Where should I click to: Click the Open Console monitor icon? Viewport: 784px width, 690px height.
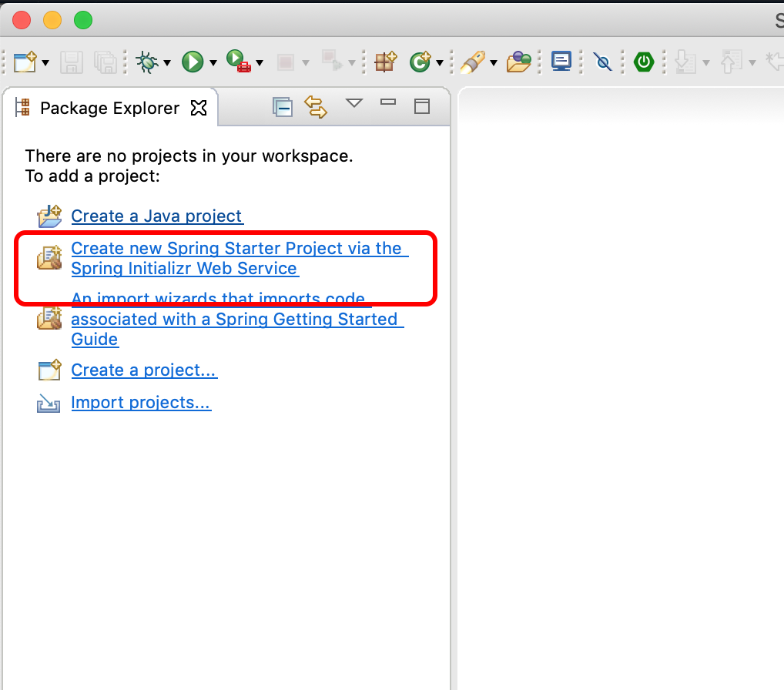[561, 62]
